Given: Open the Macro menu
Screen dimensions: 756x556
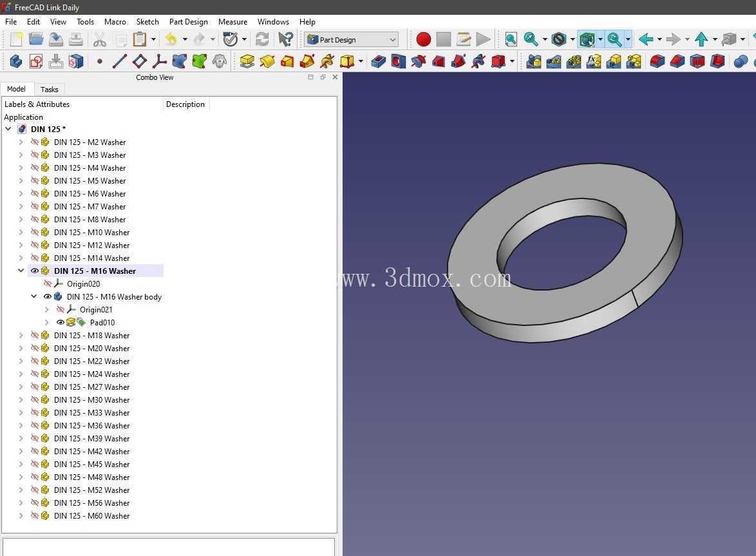Looking at the screenshot, I should (x=115, y=22).
